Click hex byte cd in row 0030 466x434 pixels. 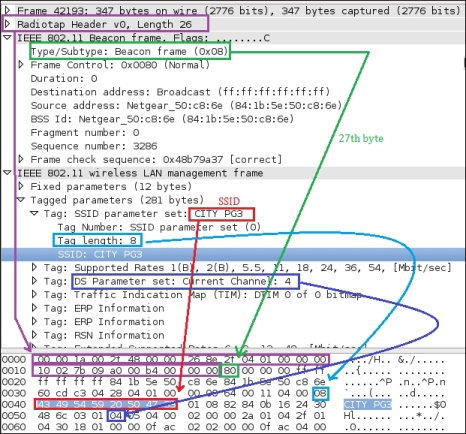coord(62,393)
